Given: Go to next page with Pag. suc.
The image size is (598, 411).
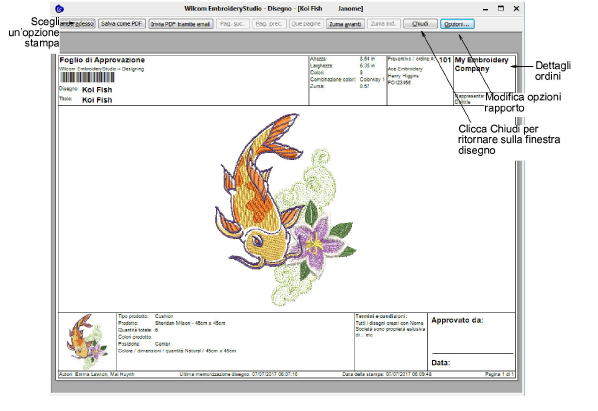Looking at the screenshot, I should [x=232, y=24].
